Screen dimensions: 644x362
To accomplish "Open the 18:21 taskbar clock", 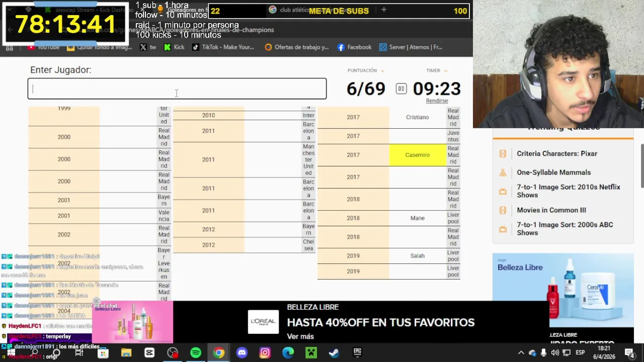I will pos(604,352).
